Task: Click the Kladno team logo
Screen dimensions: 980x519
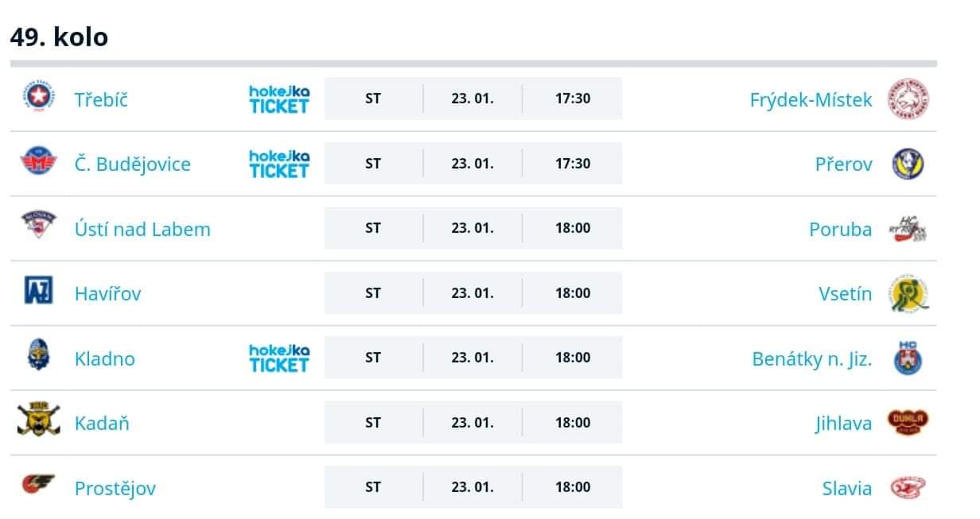Action: pos(38,357)
